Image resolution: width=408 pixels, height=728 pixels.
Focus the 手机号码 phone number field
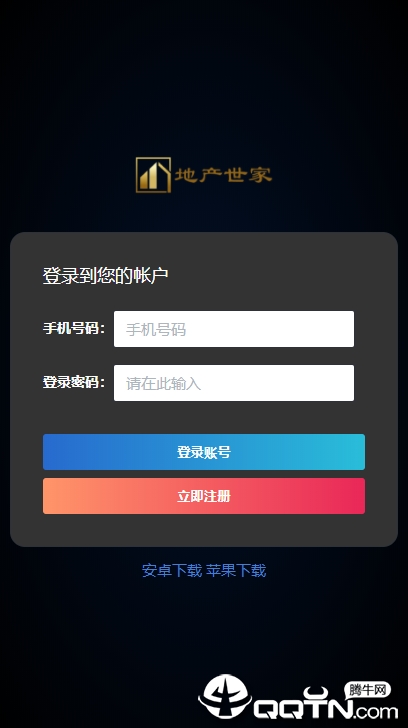pos(234,329)
